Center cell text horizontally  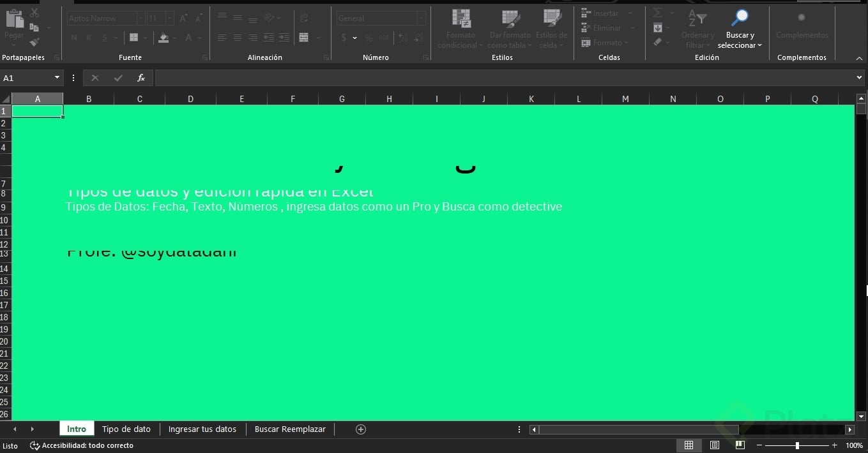click(x=238, y=38)
